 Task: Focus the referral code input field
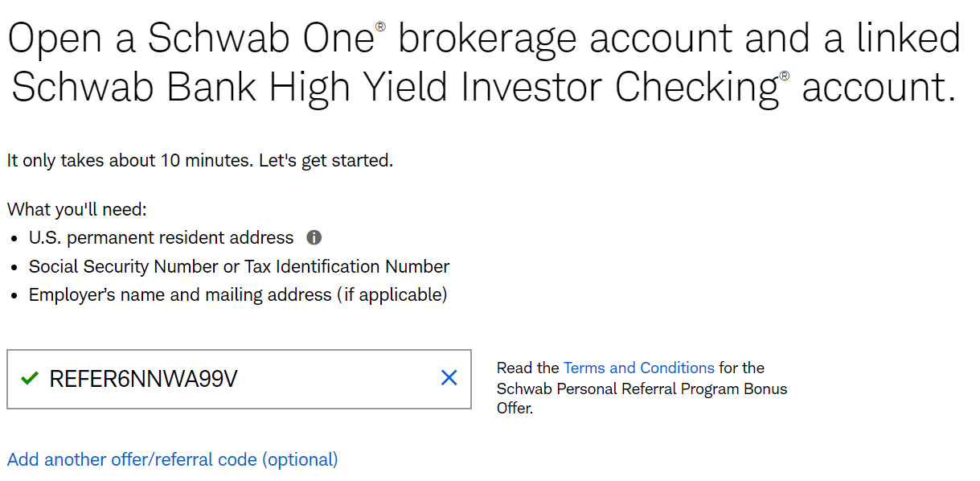pyautogui.click(x=338, y=379)
